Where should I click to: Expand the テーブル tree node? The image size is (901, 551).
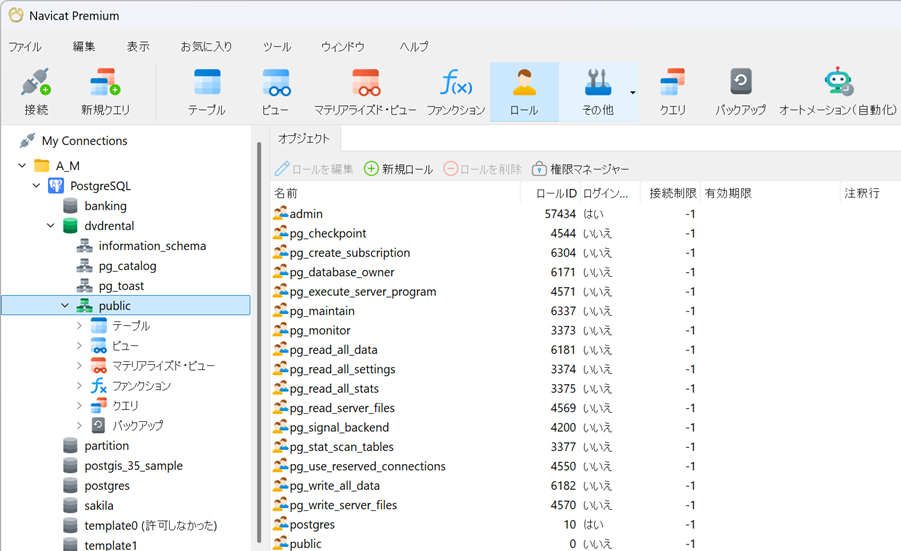79,326
